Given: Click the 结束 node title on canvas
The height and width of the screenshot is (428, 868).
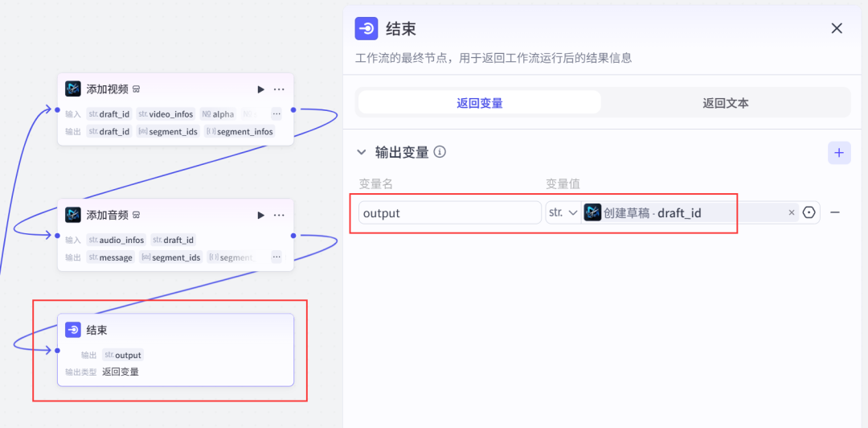Looking at the screenshot, I should 97,331.
